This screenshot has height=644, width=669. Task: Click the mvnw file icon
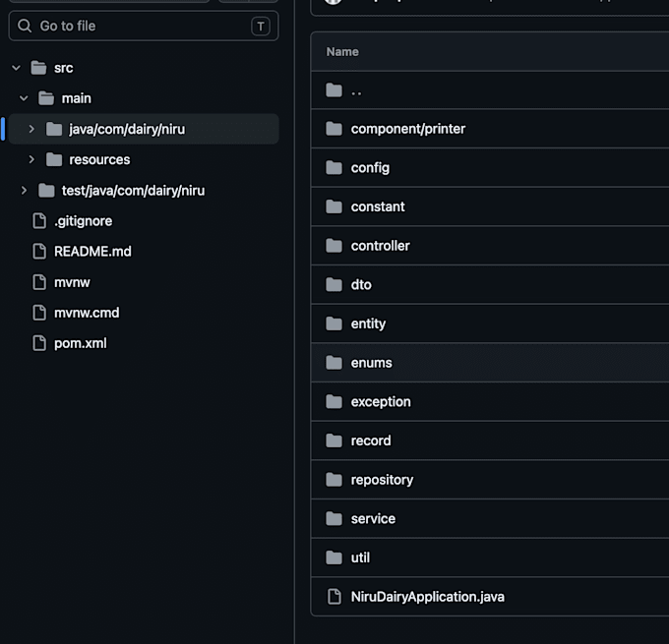39,282
